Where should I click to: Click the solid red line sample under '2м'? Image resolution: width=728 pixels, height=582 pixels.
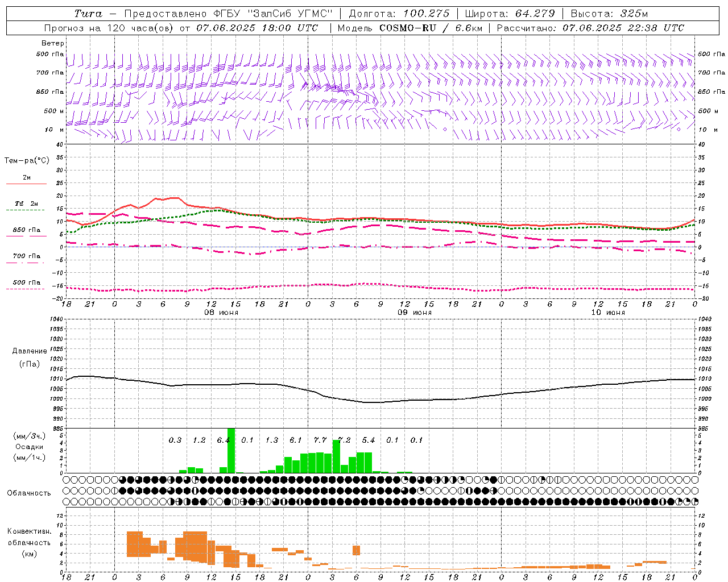pos(26,184)
